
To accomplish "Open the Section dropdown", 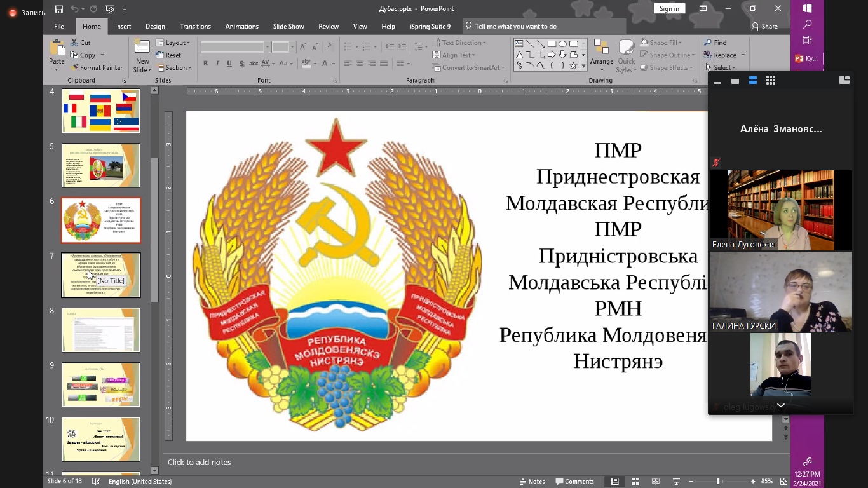I will pos(173,67).
